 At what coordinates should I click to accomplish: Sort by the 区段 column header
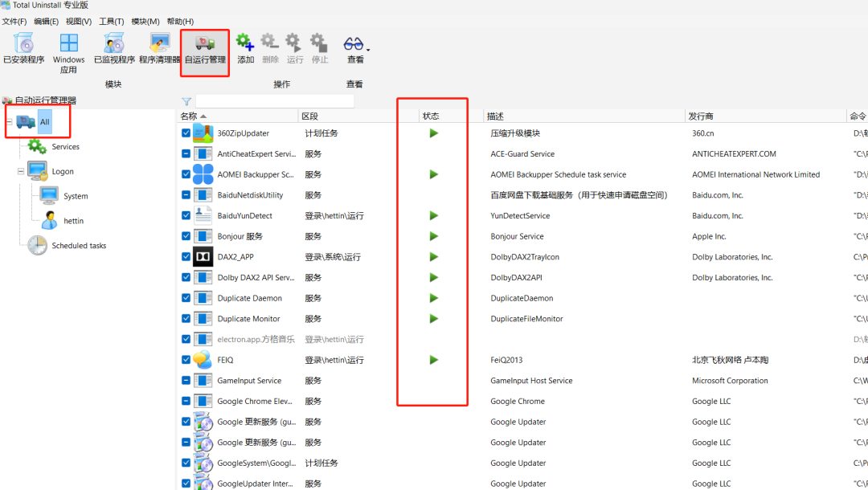coord(358,116)
